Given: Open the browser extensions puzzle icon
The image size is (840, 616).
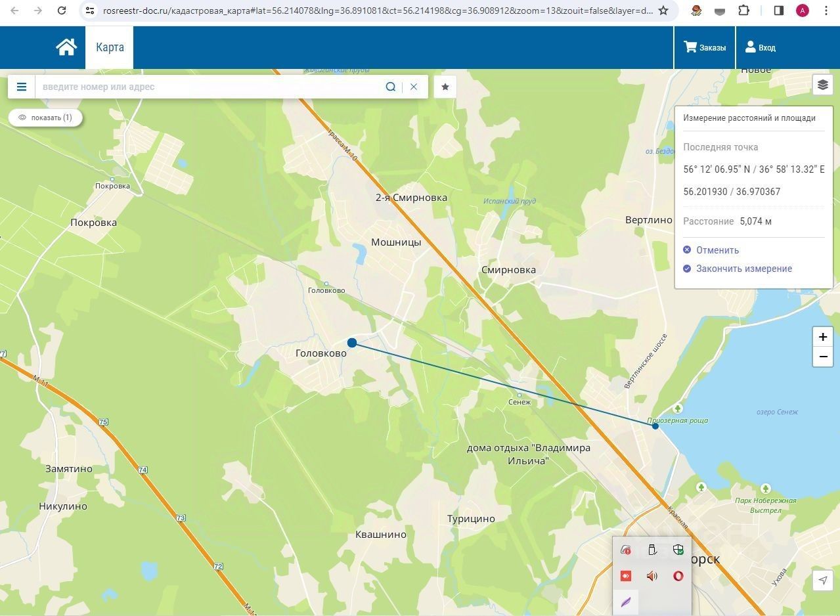Looking at the screenshot, I should pos(743,11).
